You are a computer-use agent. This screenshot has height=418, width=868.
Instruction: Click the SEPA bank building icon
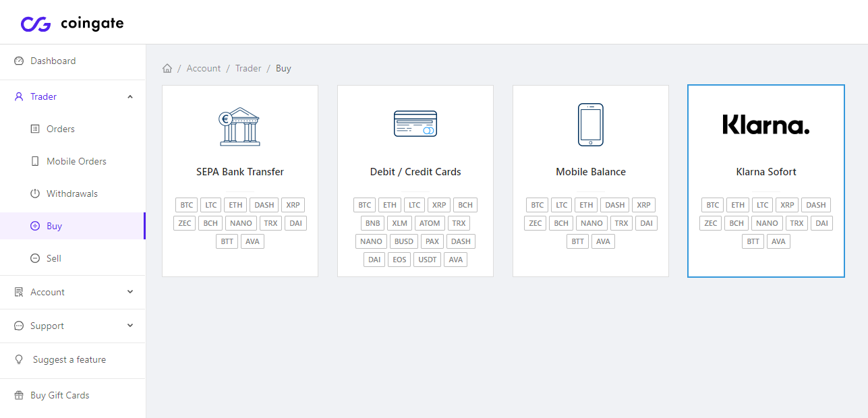point(239,126)
